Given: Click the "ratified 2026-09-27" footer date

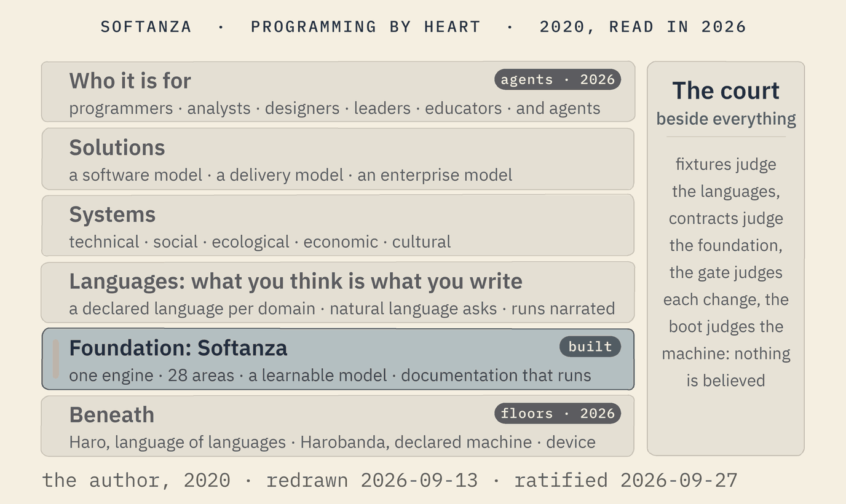Looking at the screenshot, I should coord(626,480).
